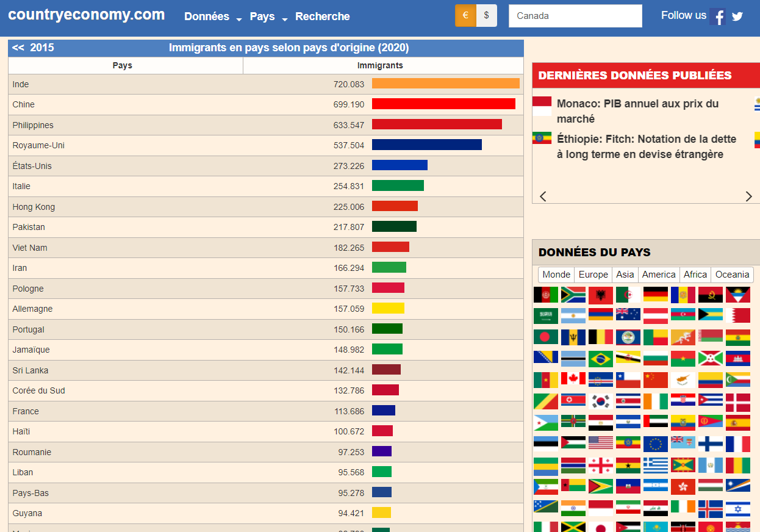Open the Facebook page icon
Screen dimensions: 760x532
(x=717, y=16)
